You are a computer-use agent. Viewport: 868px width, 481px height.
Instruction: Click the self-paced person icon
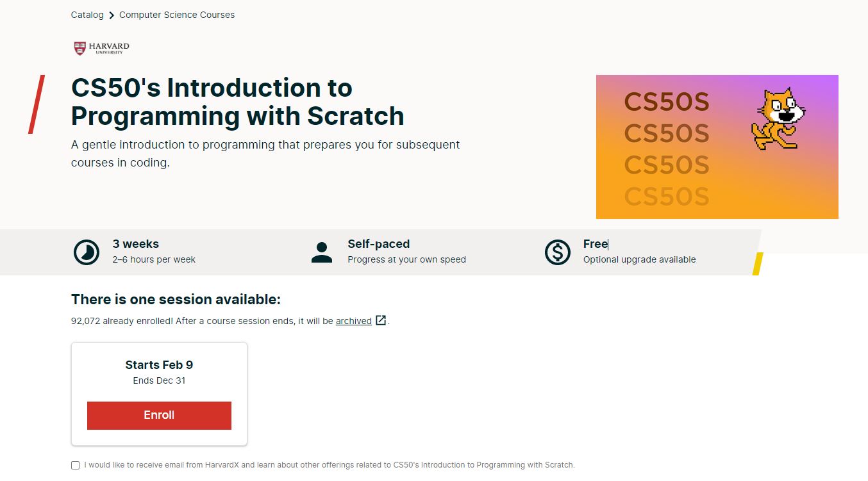(x=322, y=252)
